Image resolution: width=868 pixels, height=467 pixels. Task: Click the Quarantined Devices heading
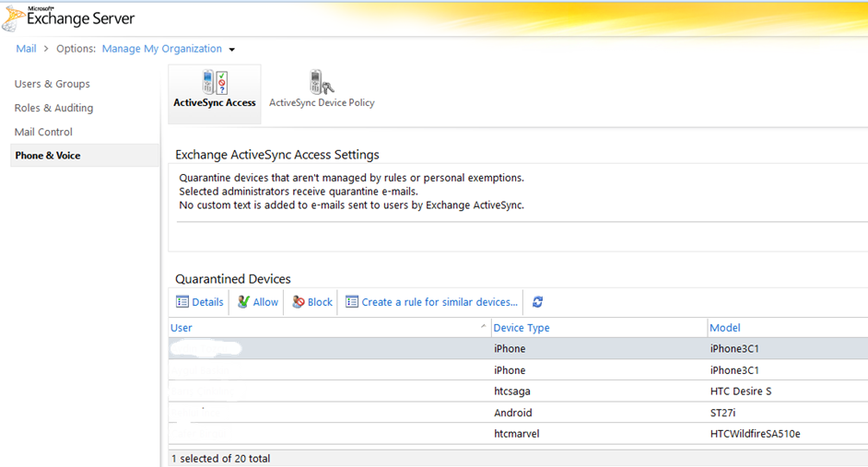click(233, 279)
